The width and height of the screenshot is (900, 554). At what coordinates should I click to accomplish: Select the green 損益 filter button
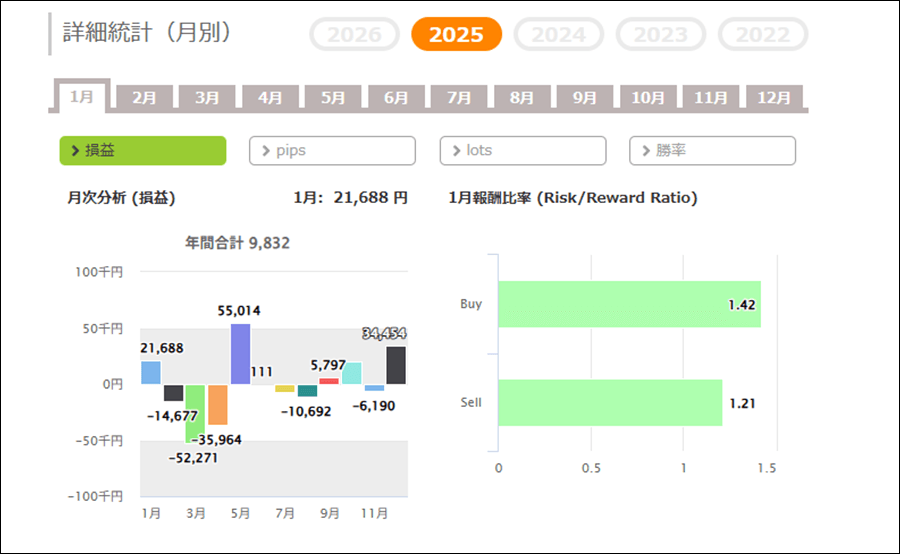pos(143,151)
